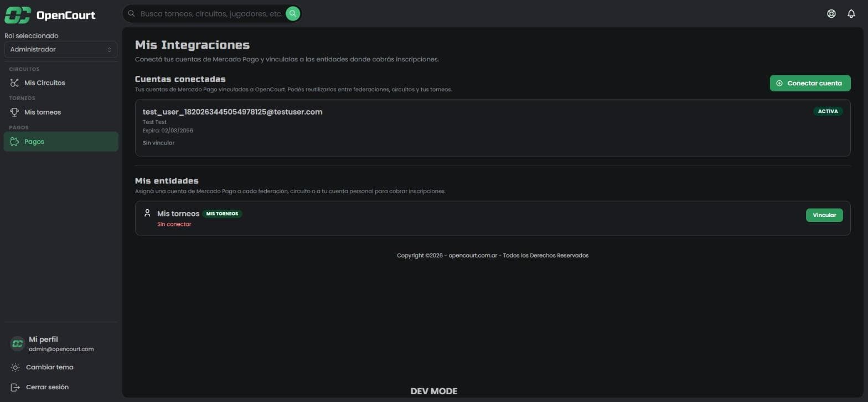The width and height of the screenshot is (868, 402).
Task: Click the Test Test account name
Action: click(x=154, y=122)
